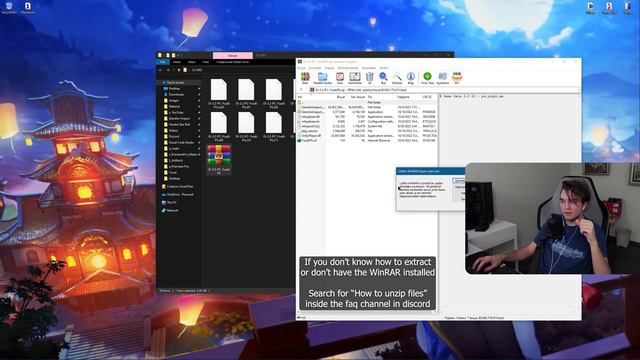Image resolution: width=640 pixels, height=360 pixels.
Task: Select Network in Explorer sidebar
Action: tap(170, 211)
